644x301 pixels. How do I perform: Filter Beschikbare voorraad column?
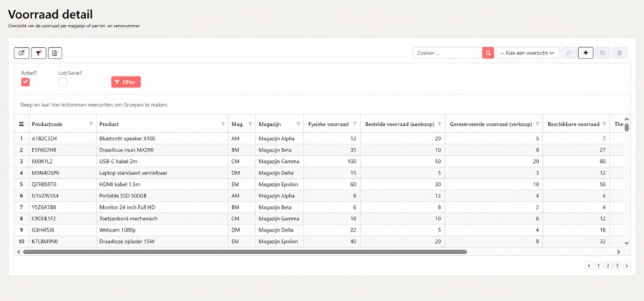coord(605,124)
